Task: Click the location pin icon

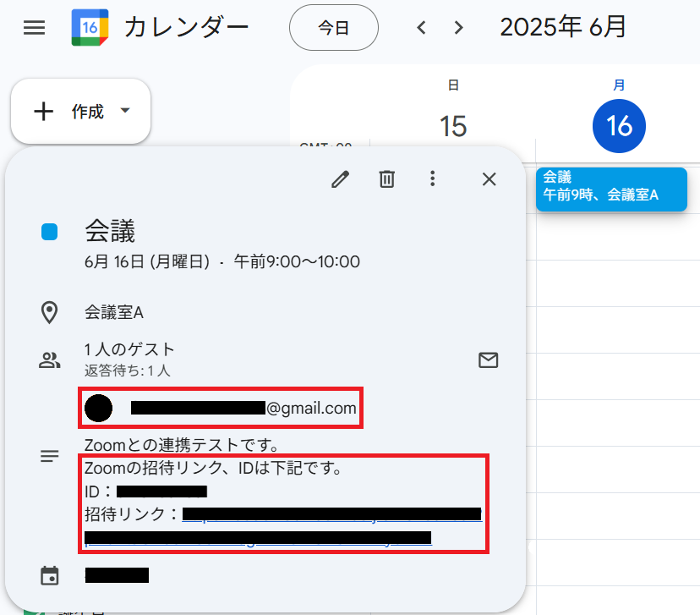Action: coord(49,313)
